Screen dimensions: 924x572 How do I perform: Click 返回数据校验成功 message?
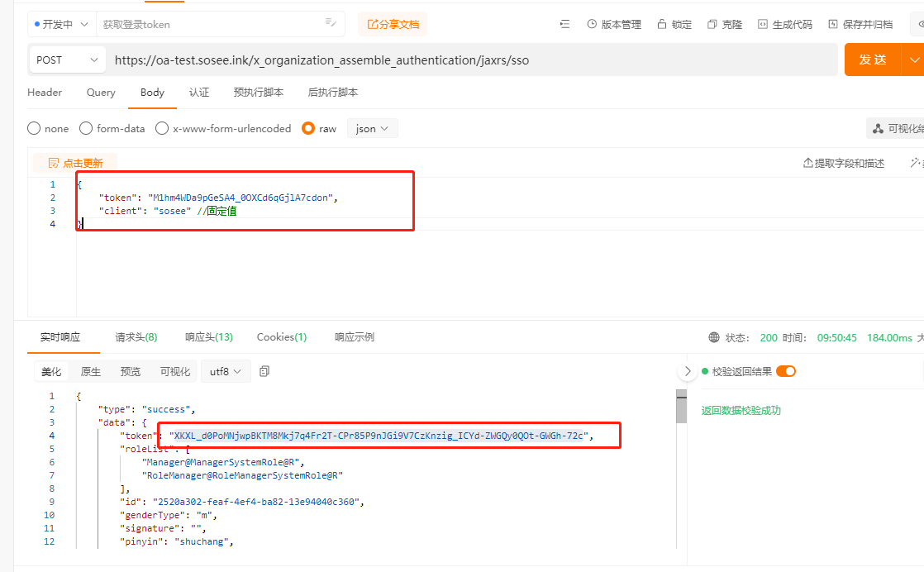pos(741,410)
